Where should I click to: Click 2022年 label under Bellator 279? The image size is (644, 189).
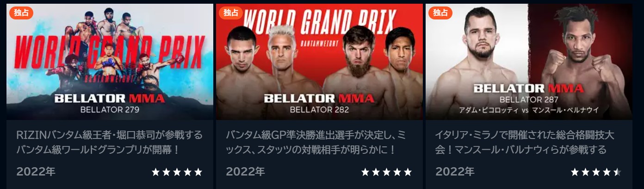(36, 172)
